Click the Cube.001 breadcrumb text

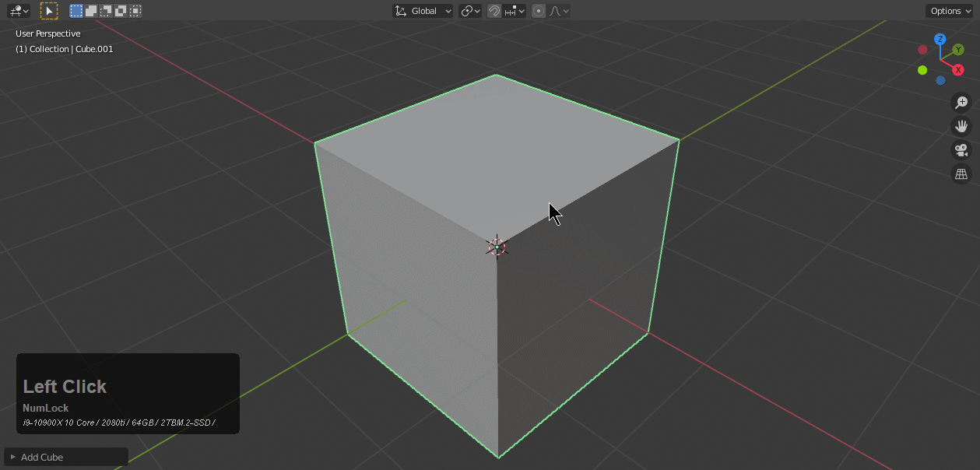(x=93, y=48)
